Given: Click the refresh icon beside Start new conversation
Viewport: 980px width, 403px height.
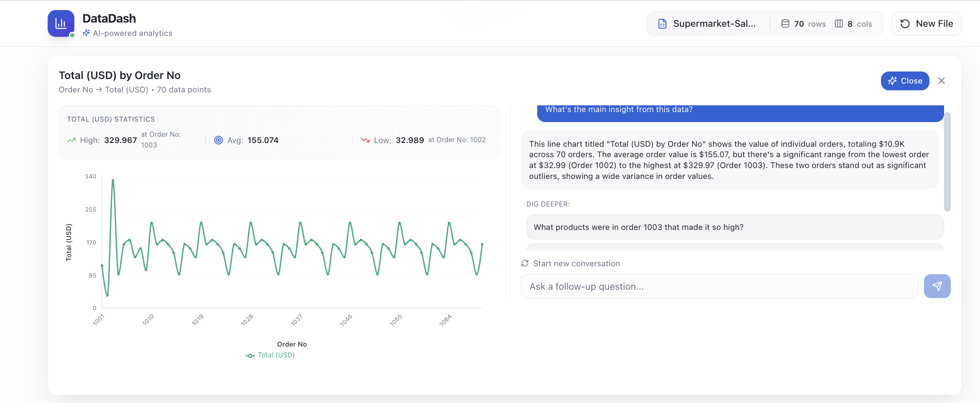Looking at the screenshot, I should pos(525,263).
